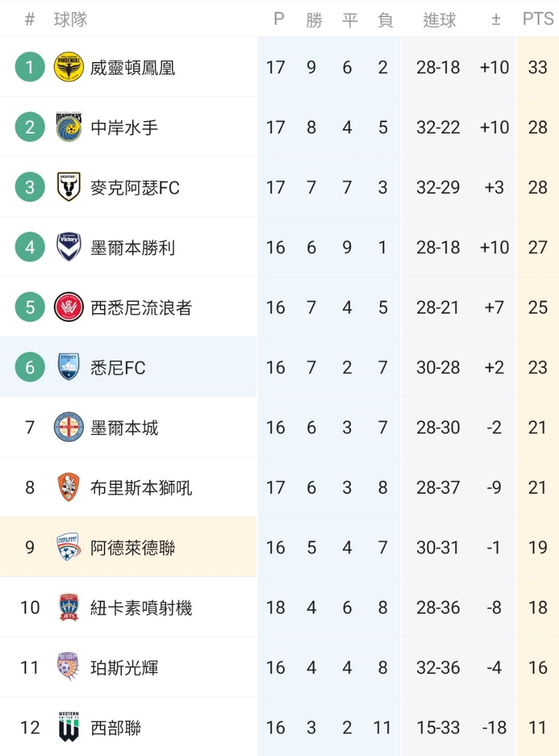
Task: Tap the Perth Glory logo
Action: point(69,667)
